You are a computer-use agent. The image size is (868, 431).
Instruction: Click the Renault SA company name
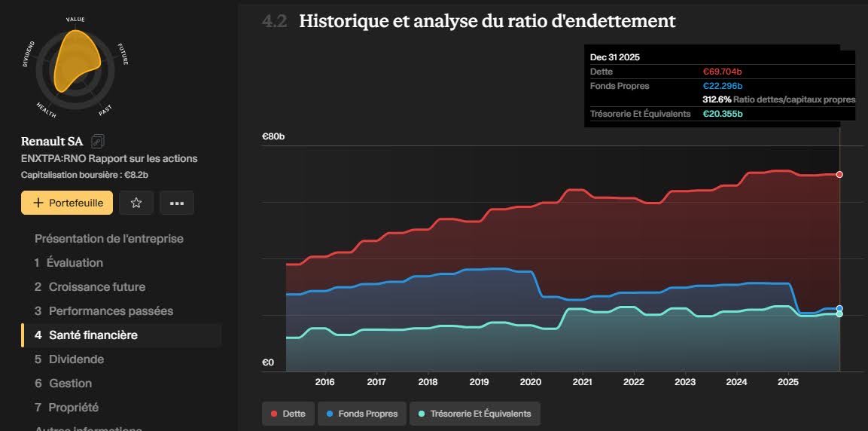(x=52, y=141)
